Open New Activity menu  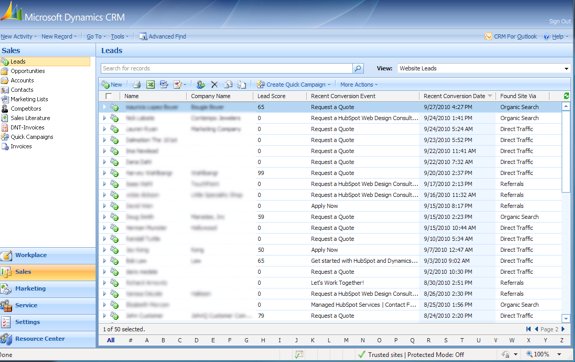coord(18,36)
